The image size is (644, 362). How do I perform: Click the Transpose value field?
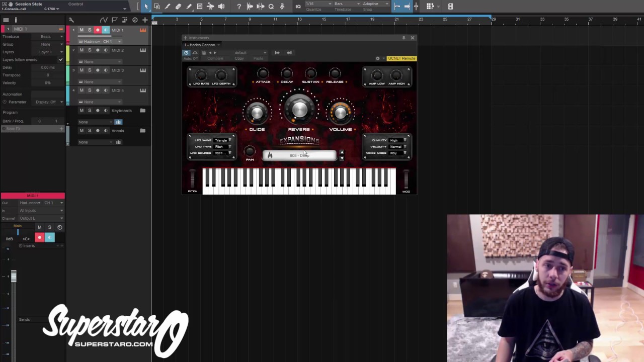click(x=48, y=75)
